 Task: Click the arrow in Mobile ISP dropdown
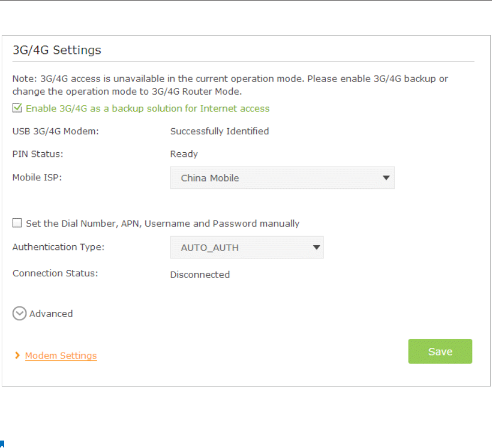pyautogui.click(x=386, y=178)
